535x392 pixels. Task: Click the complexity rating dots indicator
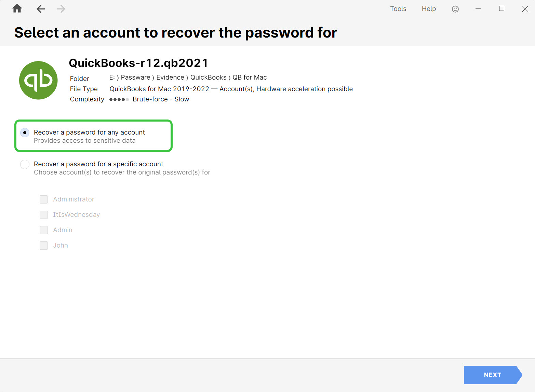pyautogui.click(x=119, y=99)
